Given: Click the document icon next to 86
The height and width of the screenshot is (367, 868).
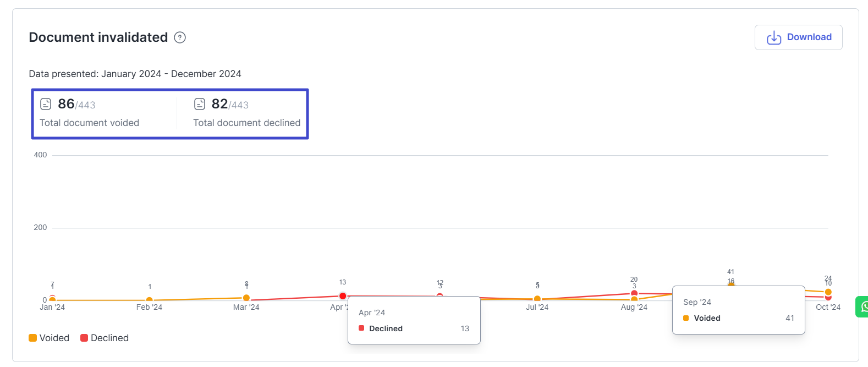Looking at the screenshot, I should (46, 104).
